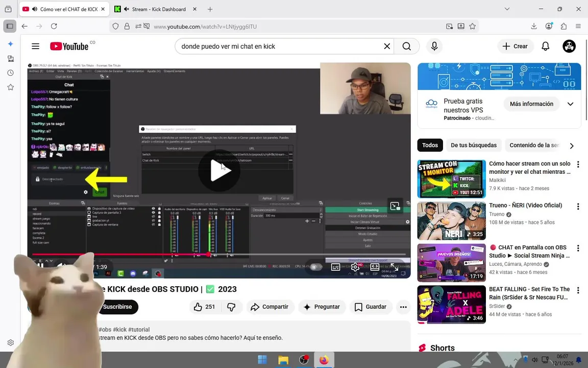Open the Firefox downloads panel
This screenshot has width=588, height=368.
point(533,26)
